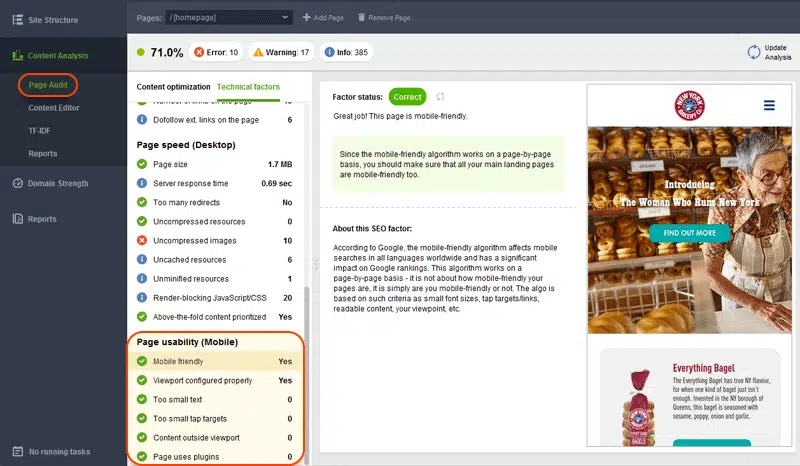Viewport: 800px width, 466px height.
Task: Expand the Reports section in sidebar
Action: 42,219
